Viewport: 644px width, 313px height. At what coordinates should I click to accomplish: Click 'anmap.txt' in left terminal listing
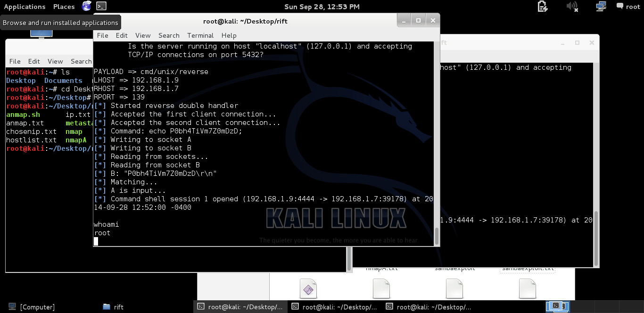(25, 123)
